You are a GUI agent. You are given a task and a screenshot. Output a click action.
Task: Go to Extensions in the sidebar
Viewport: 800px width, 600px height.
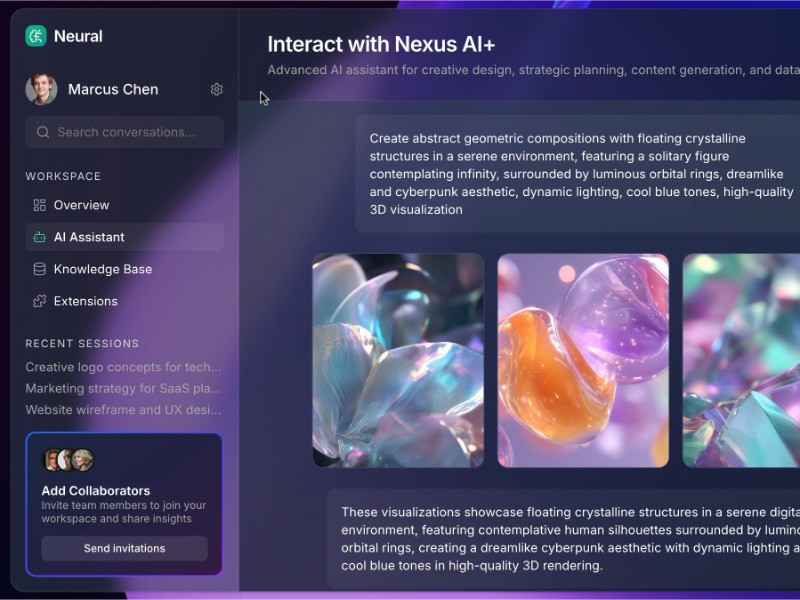coord(124,301)
